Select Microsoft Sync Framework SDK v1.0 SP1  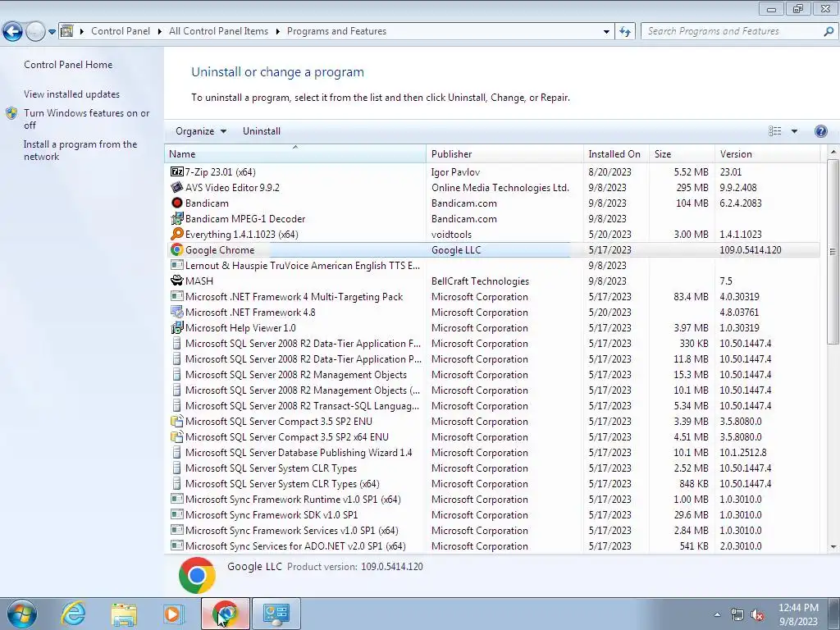click(x=492, y=514)
